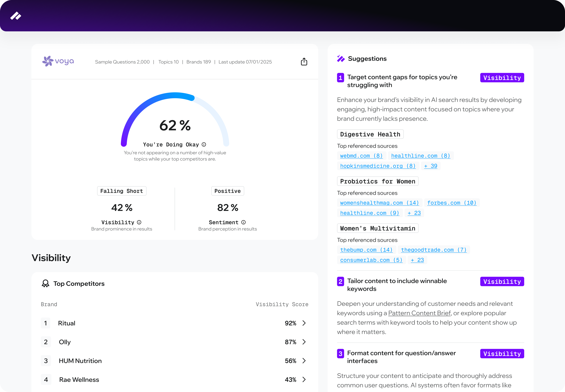Click the Visibility info icon
The width and height of the screenshot is (565, 392).
pyautogui.click(x=139, y=222)
